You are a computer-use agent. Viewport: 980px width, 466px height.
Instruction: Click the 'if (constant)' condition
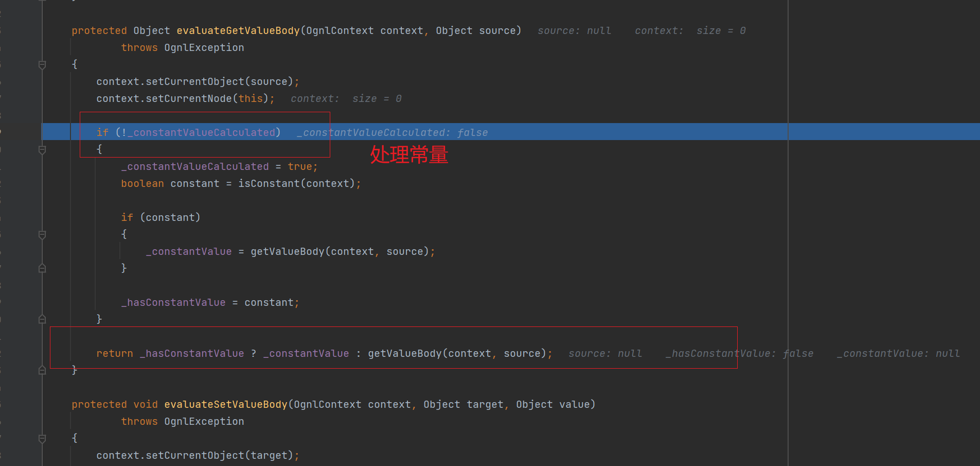coord(161,218)
